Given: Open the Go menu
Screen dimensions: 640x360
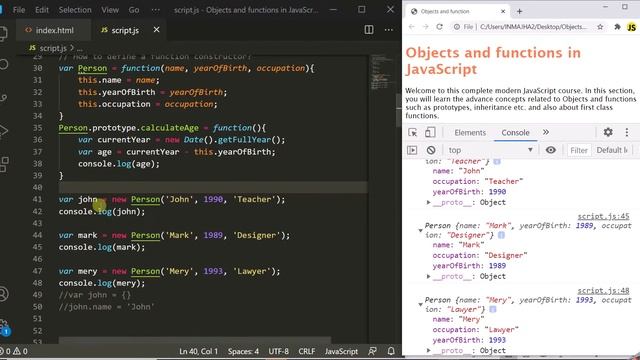Looking at the screenshot, I should click(134, 10).
